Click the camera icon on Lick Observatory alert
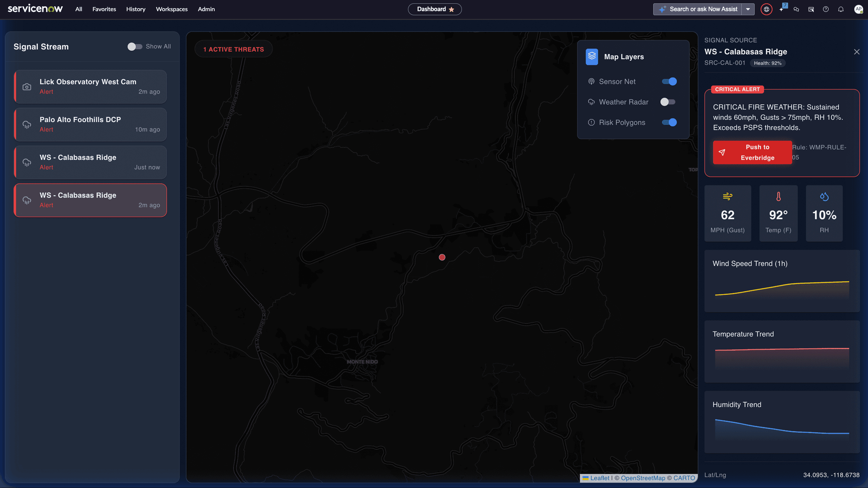Screen dimensions: 868x488 tap(27, 87)
